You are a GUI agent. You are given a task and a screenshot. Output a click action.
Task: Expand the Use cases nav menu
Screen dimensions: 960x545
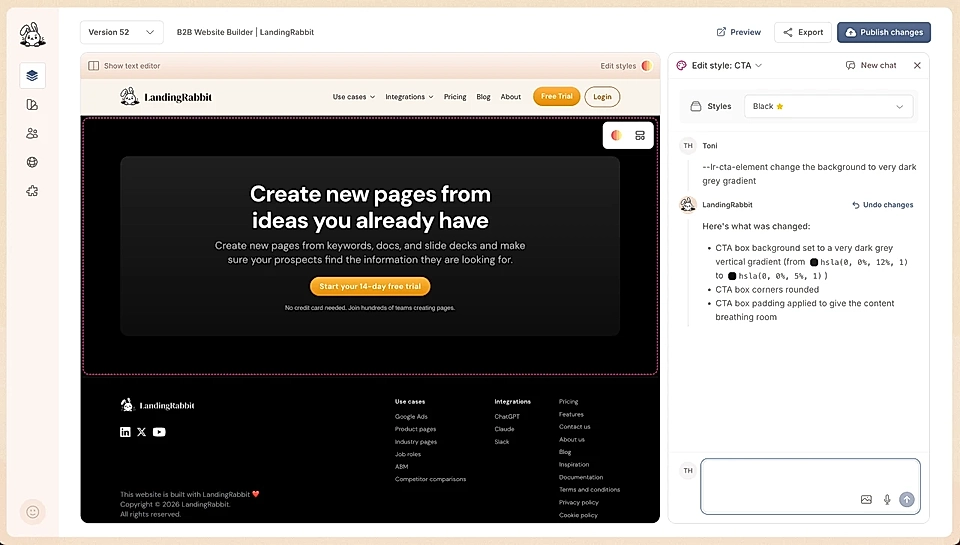354,97
